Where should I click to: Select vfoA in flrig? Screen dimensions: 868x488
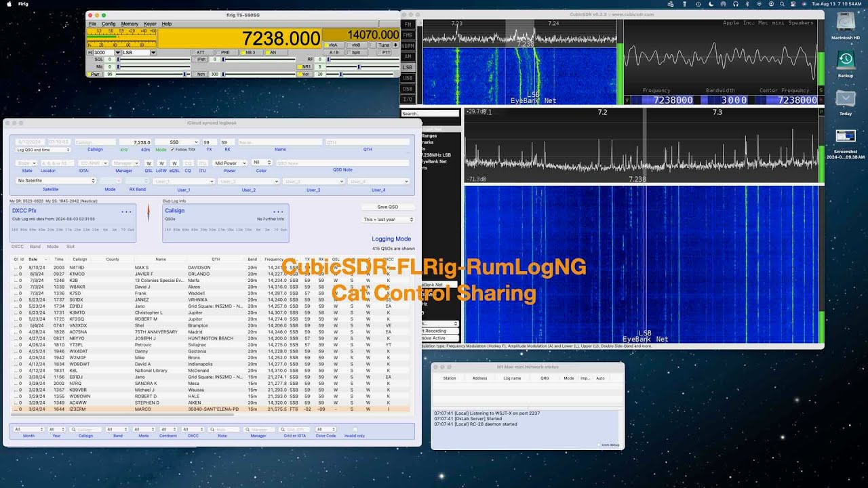[x=332, y=45]
